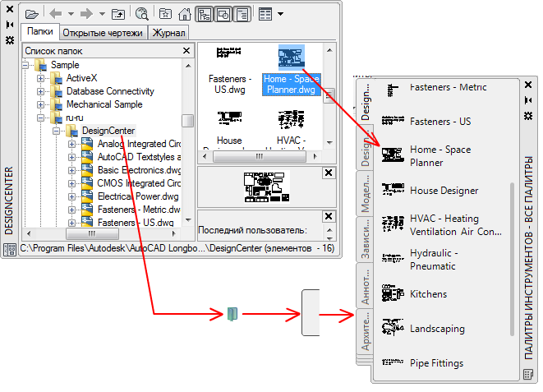
Task: Click the Load folder icon in DesignCenter toolbar
Action: (x=32, y=14)
